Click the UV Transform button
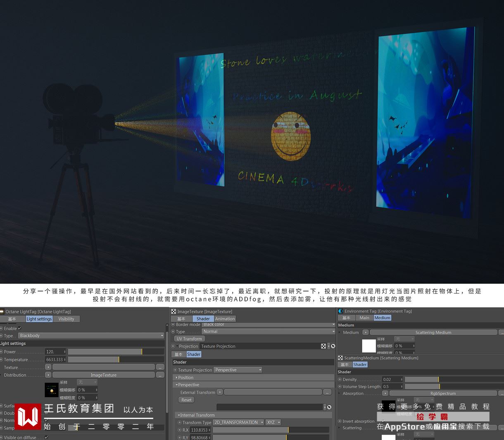Image resolution: width=504 pixels, height=440 pixels. (190, 339)
